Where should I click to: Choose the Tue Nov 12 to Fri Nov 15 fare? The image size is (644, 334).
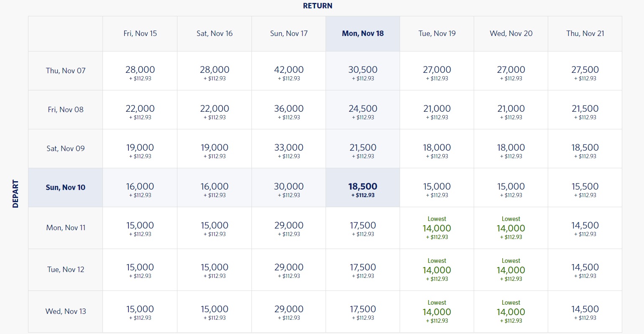click(140, 270)
